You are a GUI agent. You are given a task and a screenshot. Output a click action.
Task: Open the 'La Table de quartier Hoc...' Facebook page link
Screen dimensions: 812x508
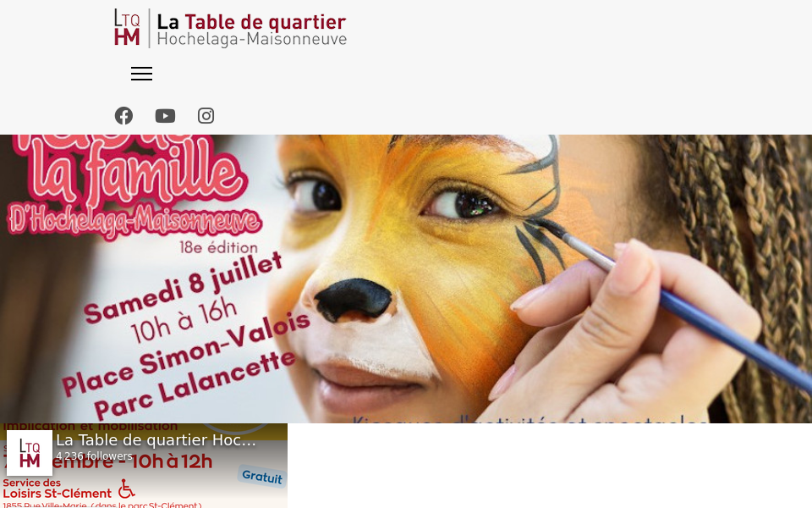(156, 440)
